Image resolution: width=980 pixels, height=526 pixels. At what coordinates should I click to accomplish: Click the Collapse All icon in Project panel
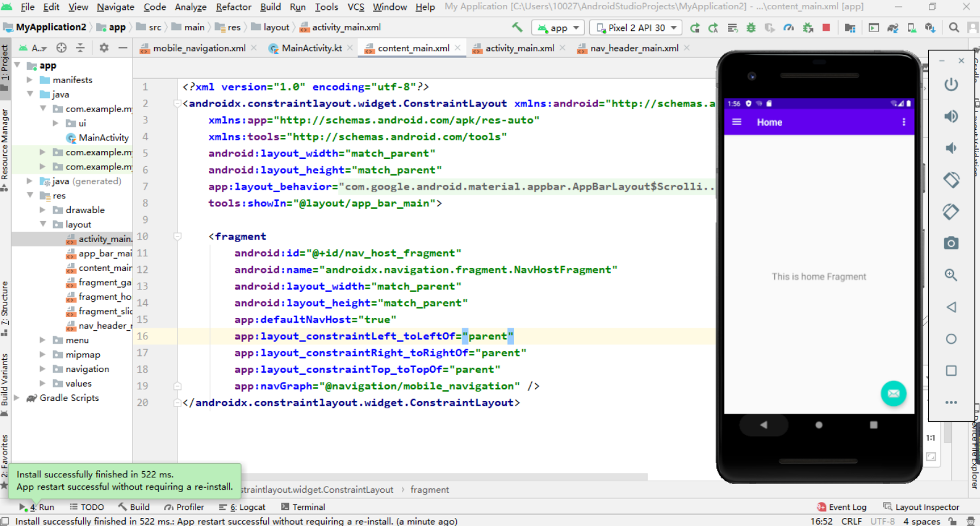pos(80,48)
